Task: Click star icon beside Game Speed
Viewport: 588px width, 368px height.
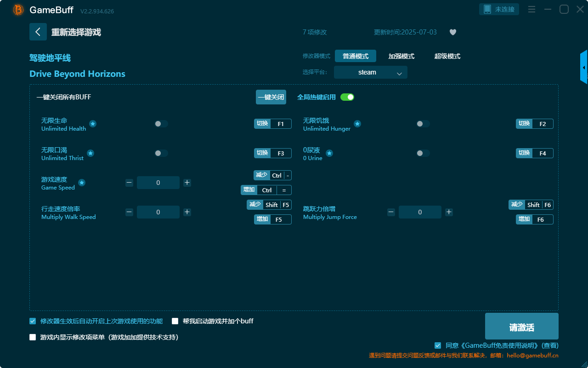Action: (x=82, y=183)
